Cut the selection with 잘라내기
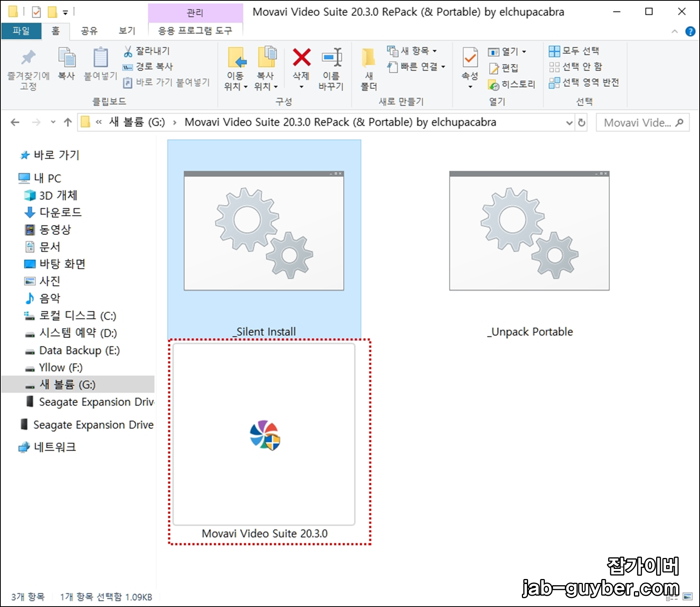 (x=147, y=51)
